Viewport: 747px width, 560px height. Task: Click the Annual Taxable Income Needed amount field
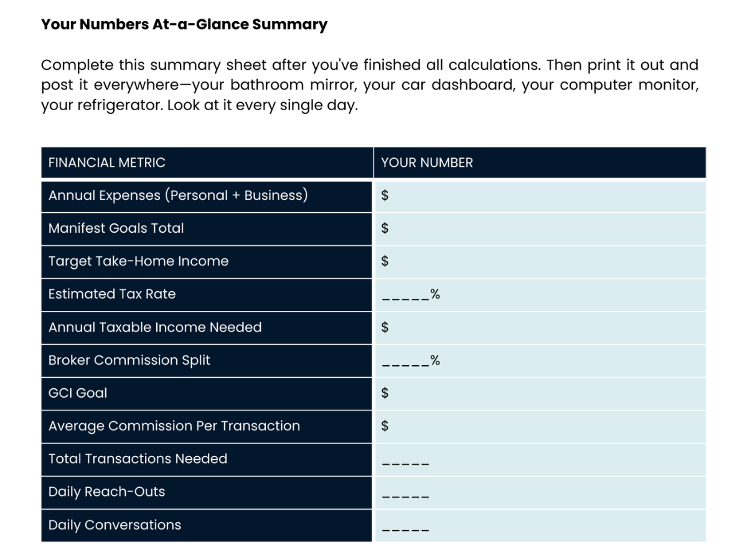coord(539,327)
